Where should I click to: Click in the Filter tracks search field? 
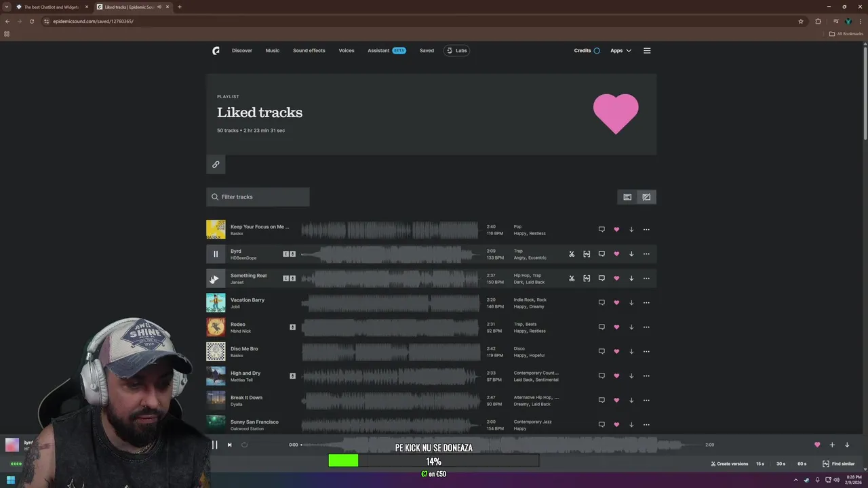point(258,197)
